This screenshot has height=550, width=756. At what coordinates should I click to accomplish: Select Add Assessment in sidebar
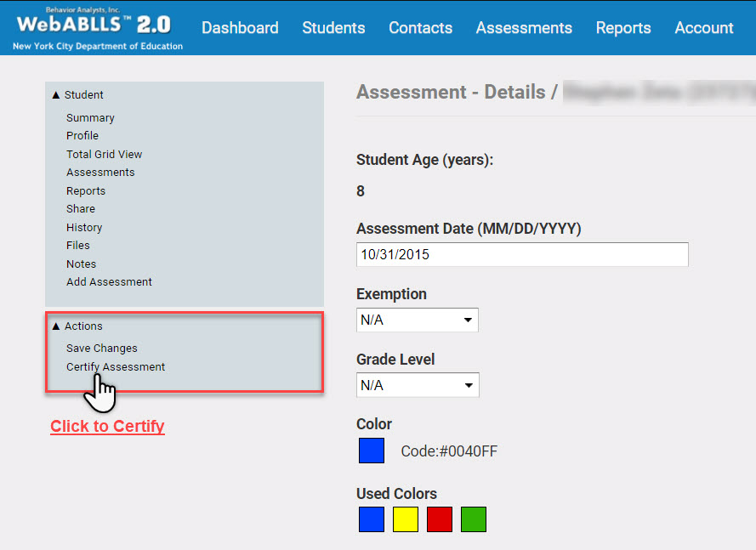click(109, 282)
